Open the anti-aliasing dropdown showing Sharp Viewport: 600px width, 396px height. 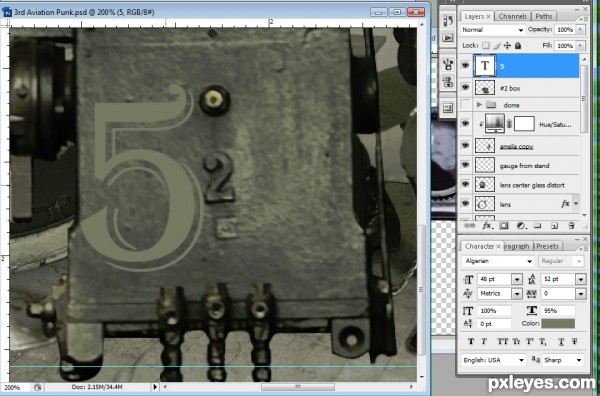coord(563,360)
